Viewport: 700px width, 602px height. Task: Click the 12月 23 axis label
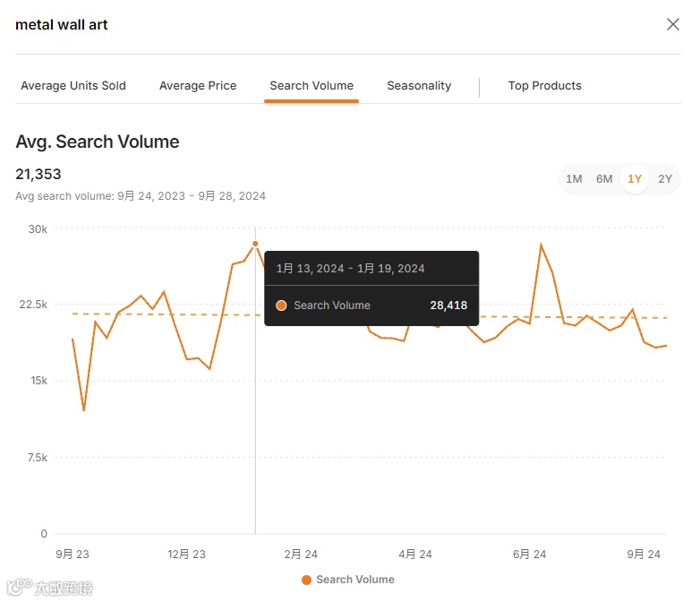pos(186,555)
